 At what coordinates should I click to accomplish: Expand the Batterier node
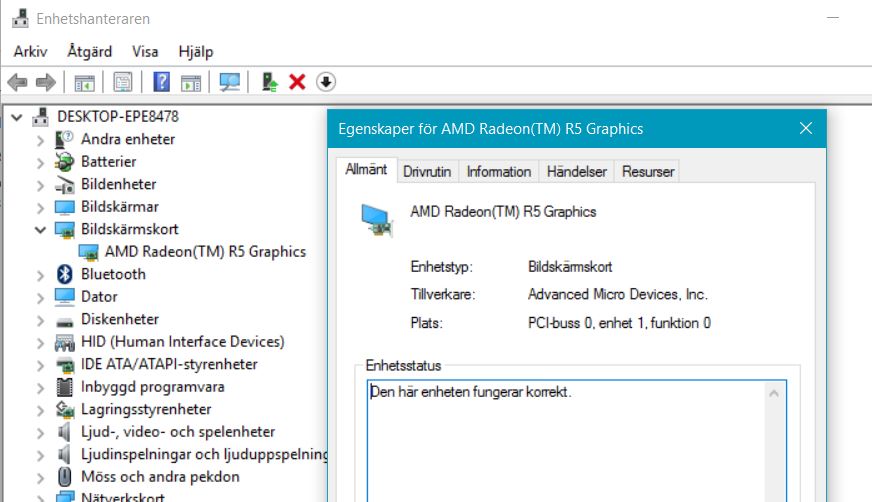pyautogui.click(x=40, y=163)
